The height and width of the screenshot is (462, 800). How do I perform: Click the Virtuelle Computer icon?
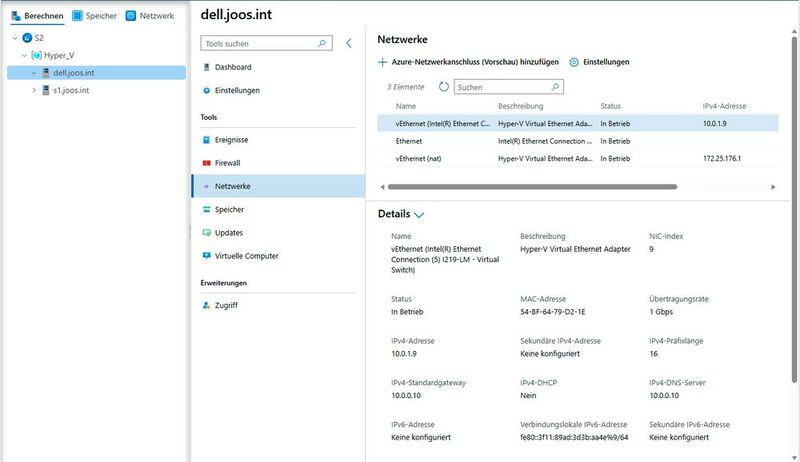206,256
